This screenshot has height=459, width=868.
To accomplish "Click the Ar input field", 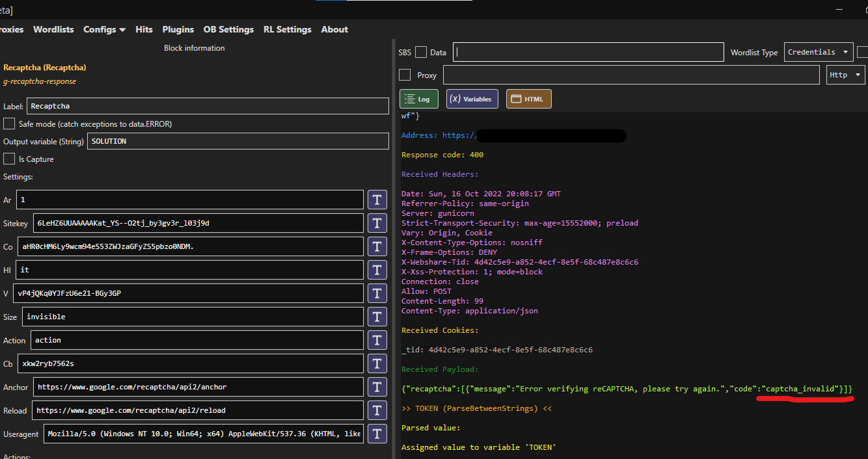I will pos(190,200).
